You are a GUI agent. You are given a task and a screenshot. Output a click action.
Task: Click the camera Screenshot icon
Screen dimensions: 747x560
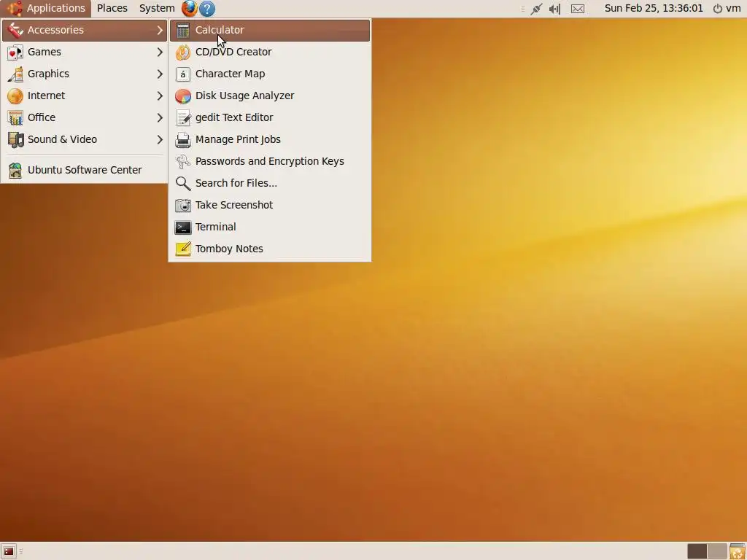pos(183,205)
